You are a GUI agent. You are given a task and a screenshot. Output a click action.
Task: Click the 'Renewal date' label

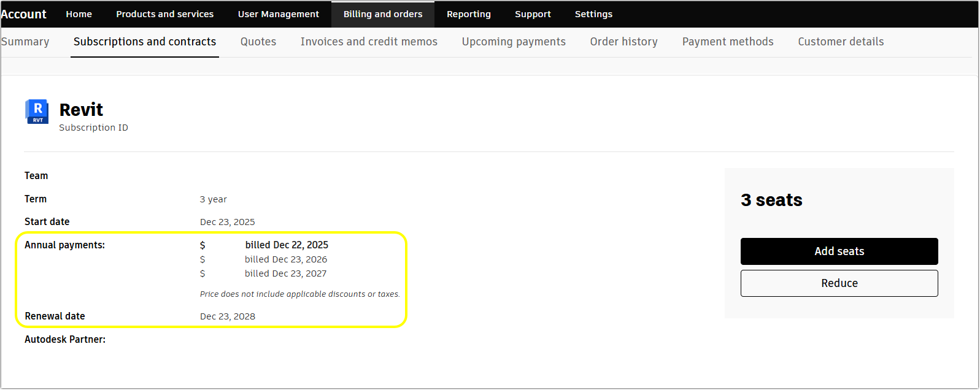tap(55, 316)
